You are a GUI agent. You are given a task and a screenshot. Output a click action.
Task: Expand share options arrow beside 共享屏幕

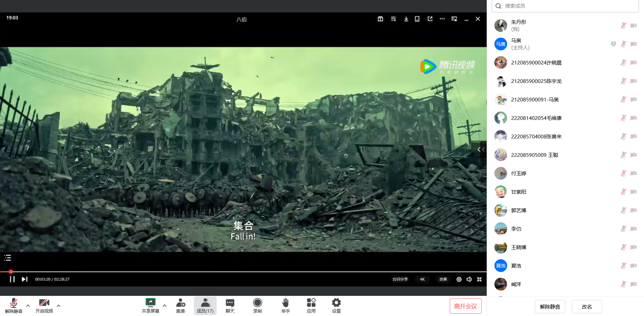(165, 306)
